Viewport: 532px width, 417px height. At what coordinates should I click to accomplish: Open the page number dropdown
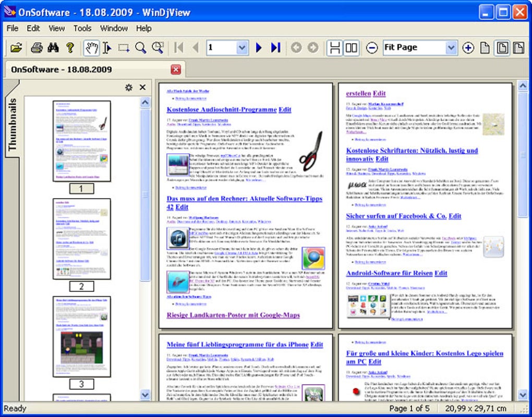(242, 48)
